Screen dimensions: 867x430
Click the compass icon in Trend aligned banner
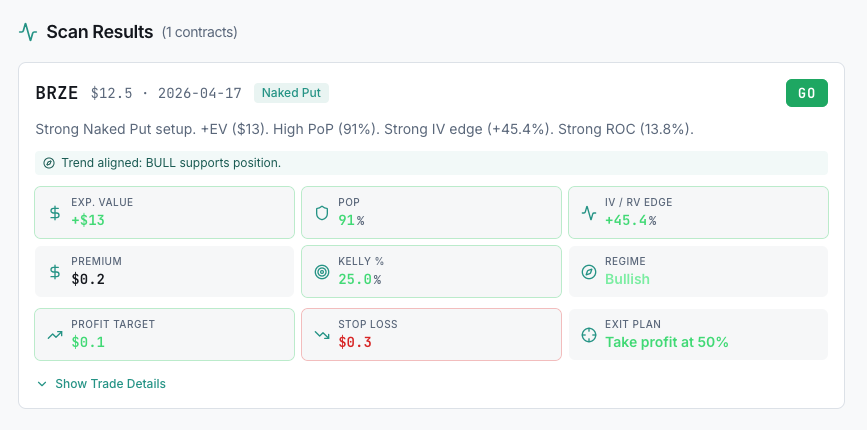pos(49,163)
